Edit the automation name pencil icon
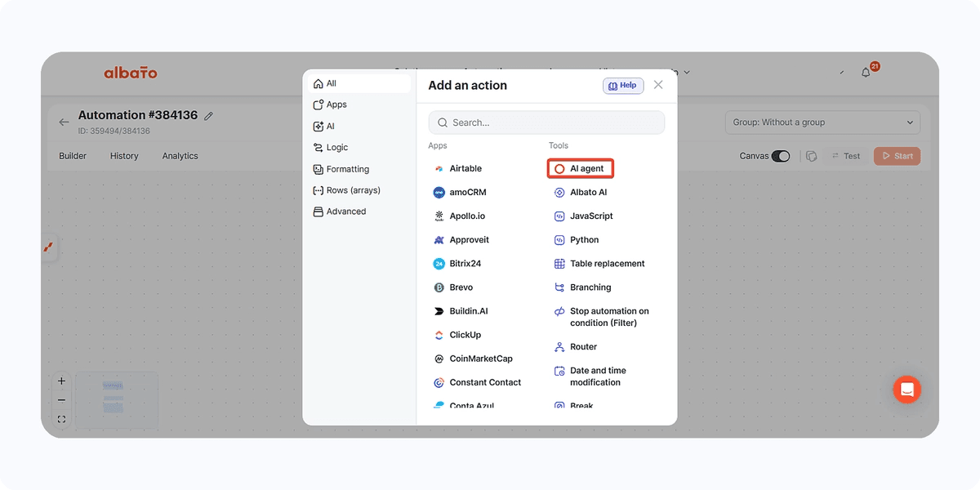This screenshot has width=980, height=490. (x=208, y=116)
